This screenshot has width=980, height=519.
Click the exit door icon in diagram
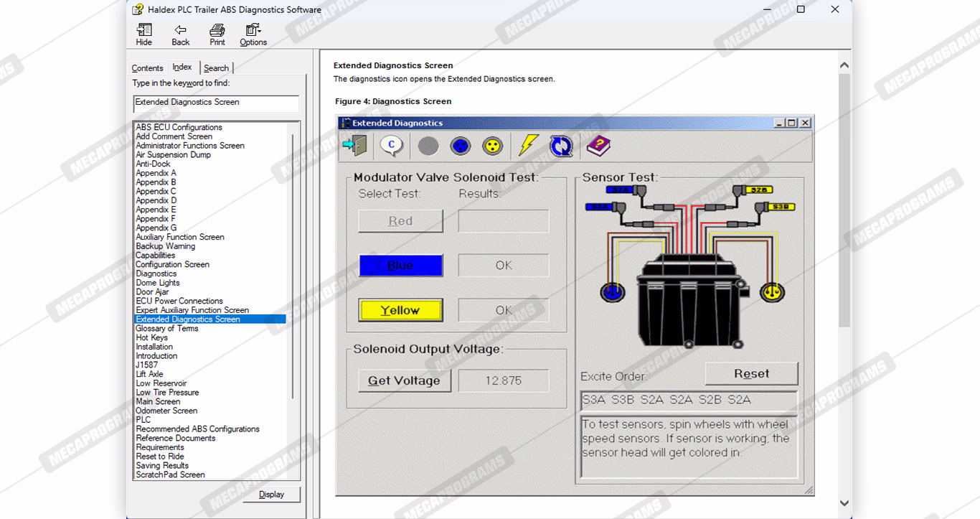pyautogui.click(x=354, y=146)
